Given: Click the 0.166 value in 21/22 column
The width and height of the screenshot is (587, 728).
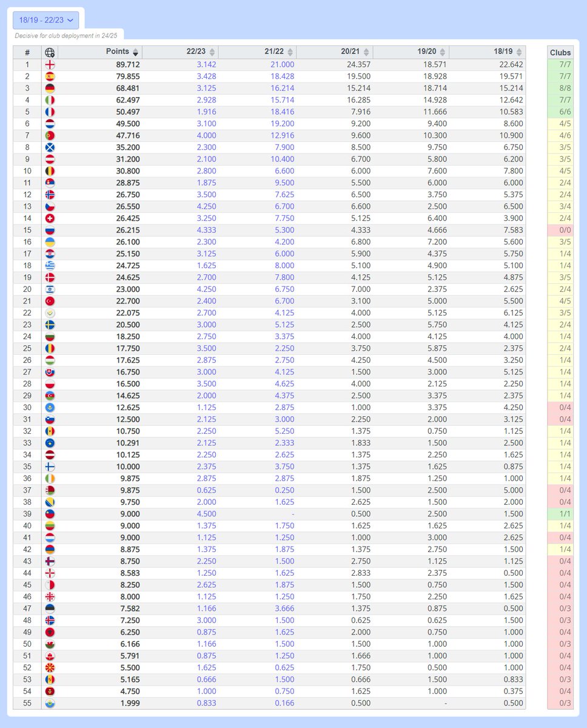Looking at the screenshot, I should click(x=284, y=703).
